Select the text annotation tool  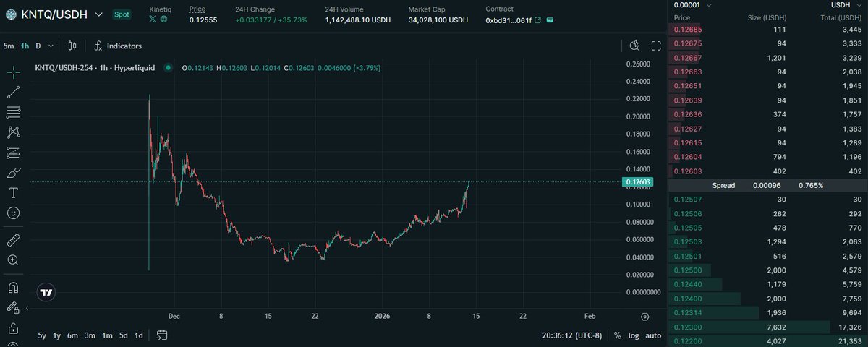13,193
